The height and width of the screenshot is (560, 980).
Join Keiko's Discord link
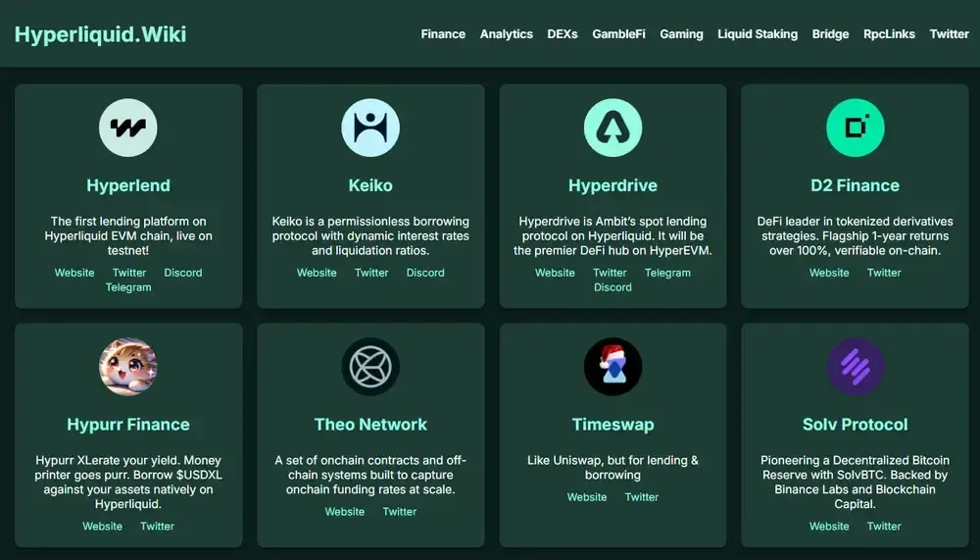coord(425,273)
